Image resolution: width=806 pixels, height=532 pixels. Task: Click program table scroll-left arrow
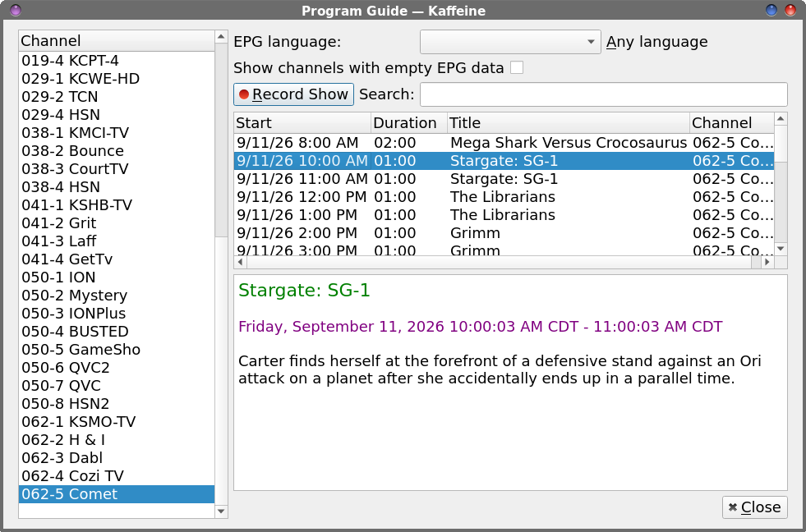240,263
